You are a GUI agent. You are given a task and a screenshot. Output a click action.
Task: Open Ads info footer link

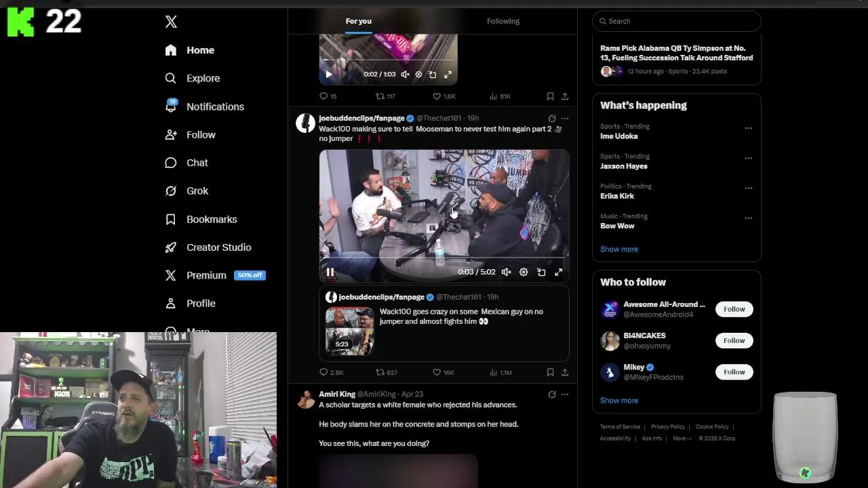pyautogui.click(x=652, y=439)
